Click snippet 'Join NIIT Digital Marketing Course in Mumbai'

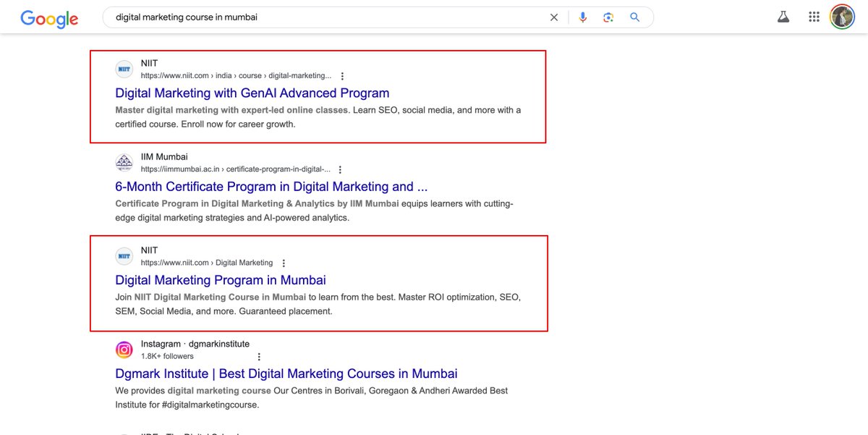tap(210, 297)
